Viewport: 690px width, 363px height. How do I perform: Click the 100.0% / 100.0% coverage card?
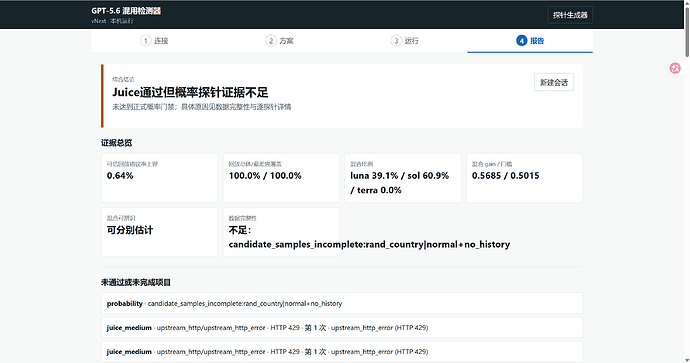click(281, 178)
